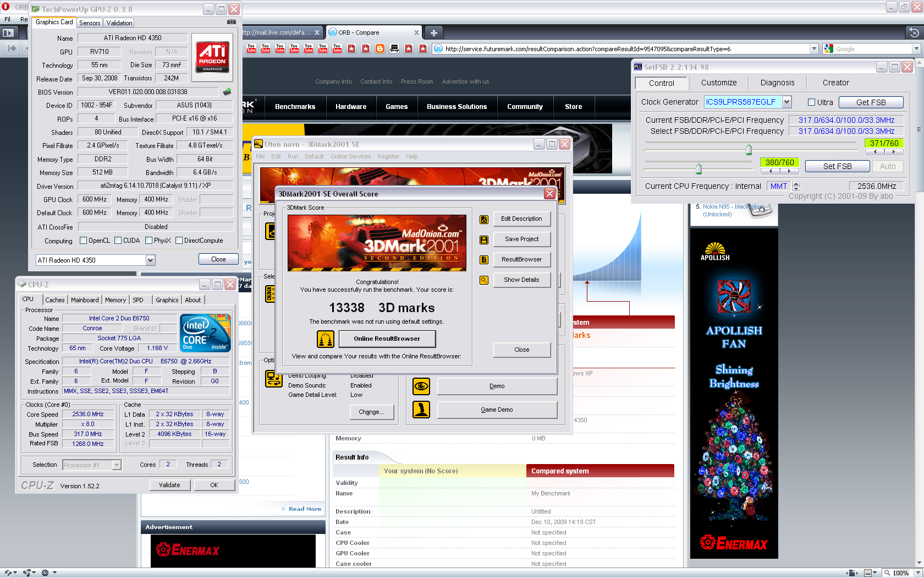Click the MMT stepper arrows in SetFSB
The height and width of the screenshot is (578, 924).
pyautogui.click(x=796, y=186)
